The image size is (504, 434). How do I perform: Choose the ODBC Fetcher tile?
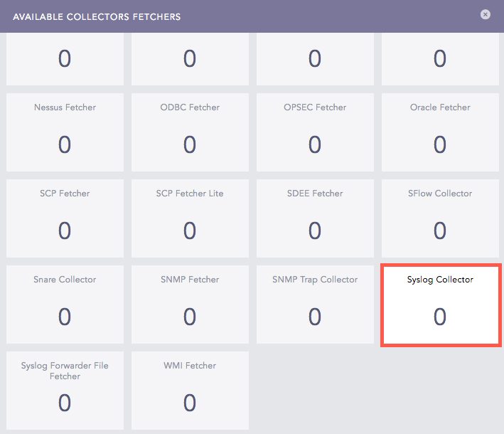(190, 132)
